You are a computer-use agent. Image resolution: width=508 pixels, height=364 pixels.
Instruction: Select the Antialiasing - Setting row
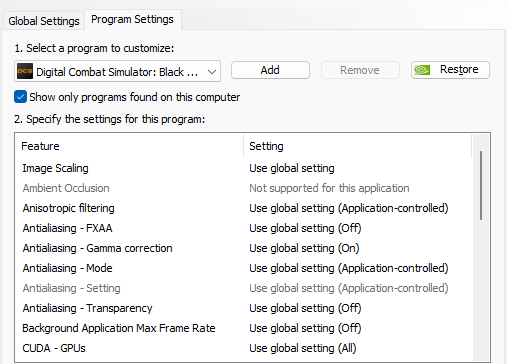tap(244, 288)
